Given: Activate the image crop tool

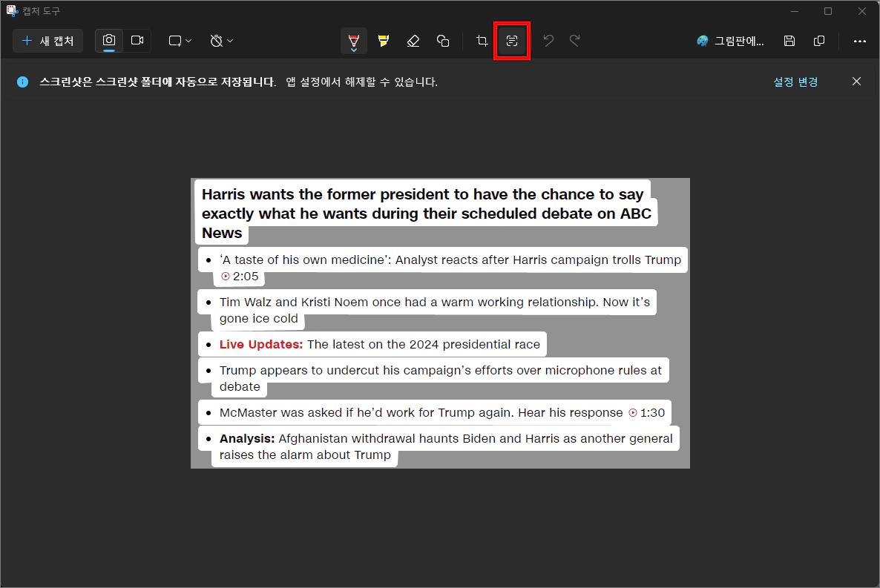Looking at the screenshot, I should tap(482, 41).
